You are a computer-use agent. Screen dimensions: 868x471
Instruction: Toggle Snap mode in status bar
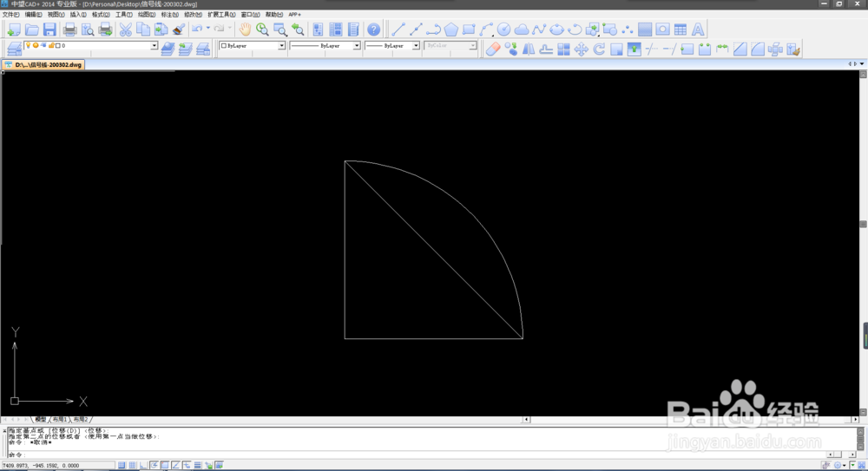pyautogui.click(x=122, y=466)
